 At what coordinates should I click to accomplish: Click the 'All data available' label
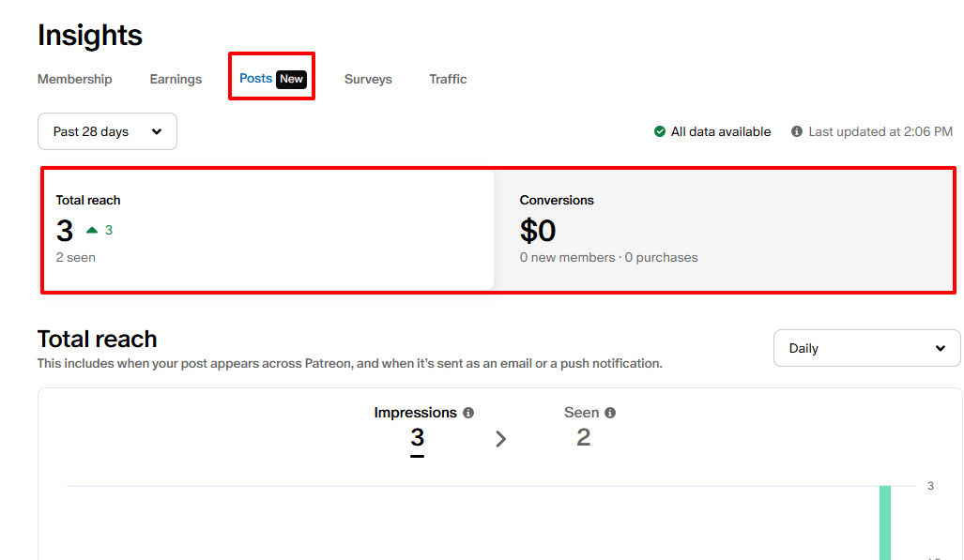pos(721,131)
